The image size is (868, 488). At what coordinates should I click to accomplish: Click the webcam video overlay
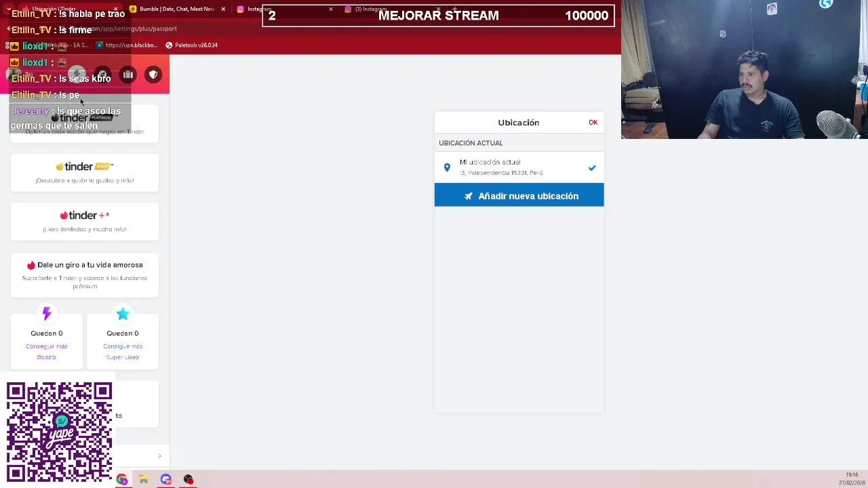(745, 69)
